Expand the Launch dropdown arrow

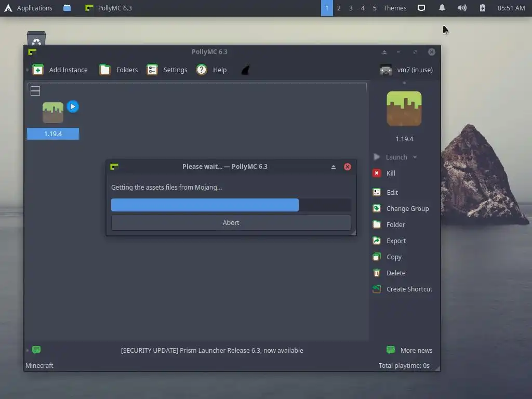[x=415, y=157]
